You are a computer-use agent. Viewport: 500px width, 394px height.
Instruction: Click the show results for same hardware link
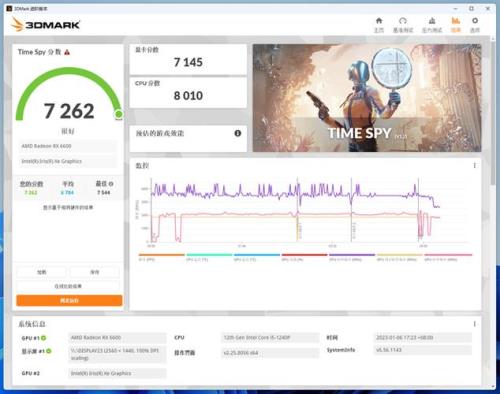click(68, 207)
